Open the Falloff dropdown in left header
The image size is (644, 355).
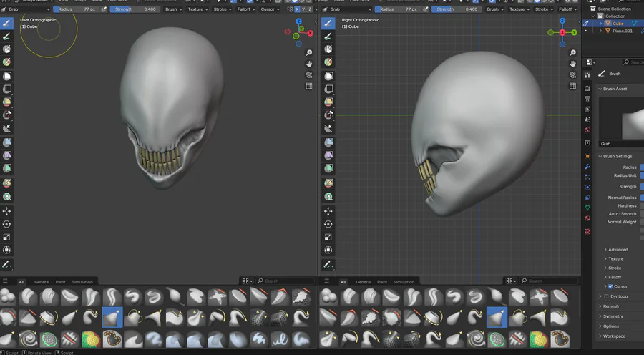pyautogui.click(x=244, y=9)
